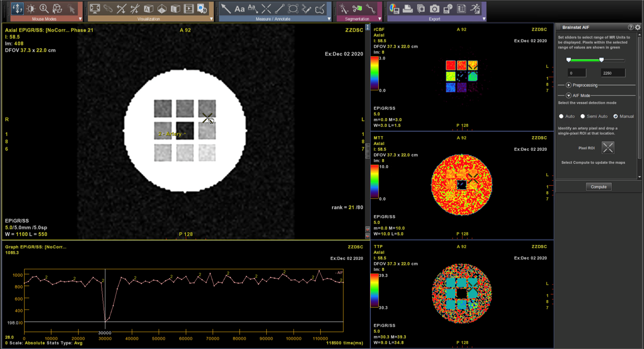This screenshot has width=644, height=349.
Task: Click the 2250 maximum value field
Action: (613, 73)
